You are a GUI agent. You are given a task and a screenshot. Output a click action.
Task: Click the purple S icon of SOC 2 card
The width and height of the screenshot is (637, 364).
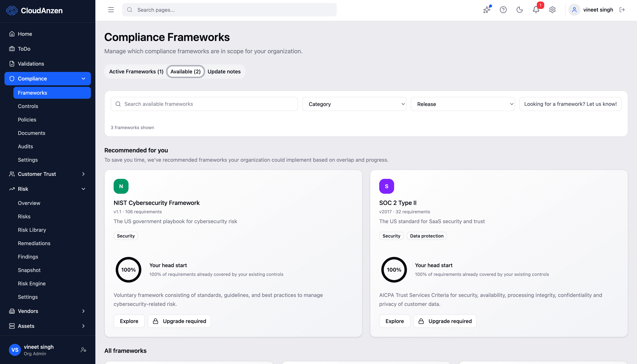pos(386,186)
